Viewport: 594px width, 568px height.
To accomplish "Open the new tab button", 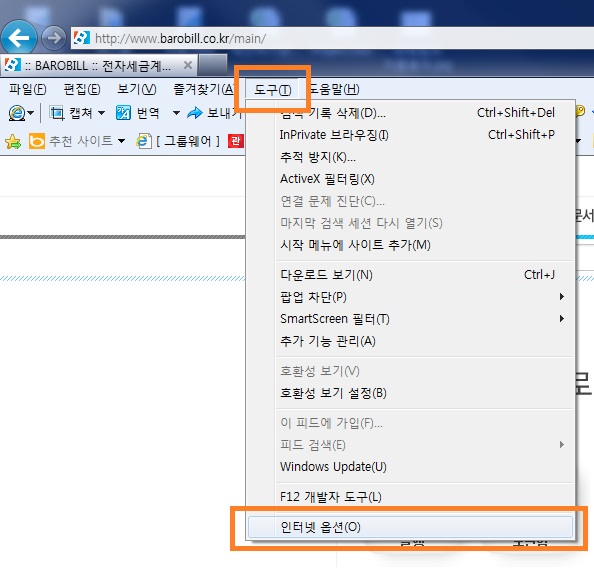I will coord(213,65).
